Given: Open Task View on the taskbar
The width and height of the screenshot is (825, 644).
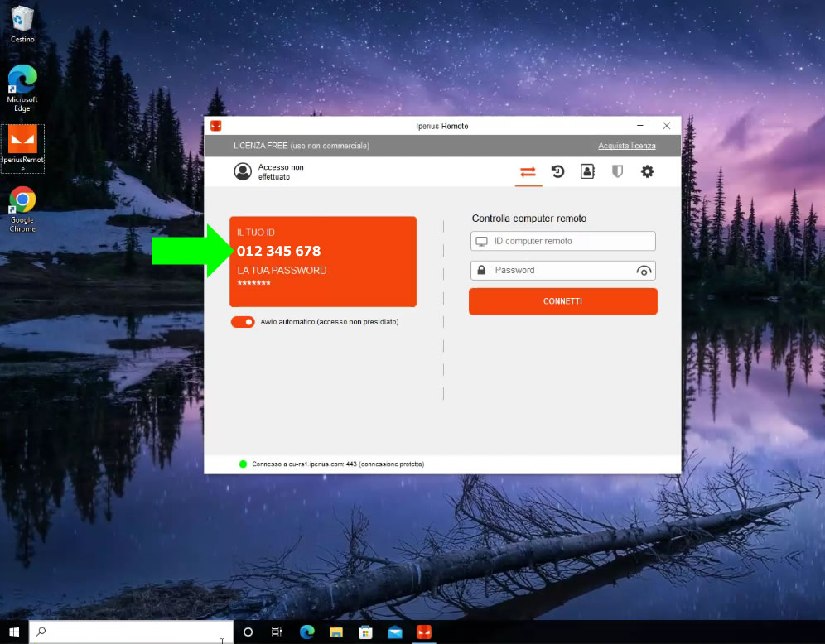Looking at the screenshot, I should (277, 632).
